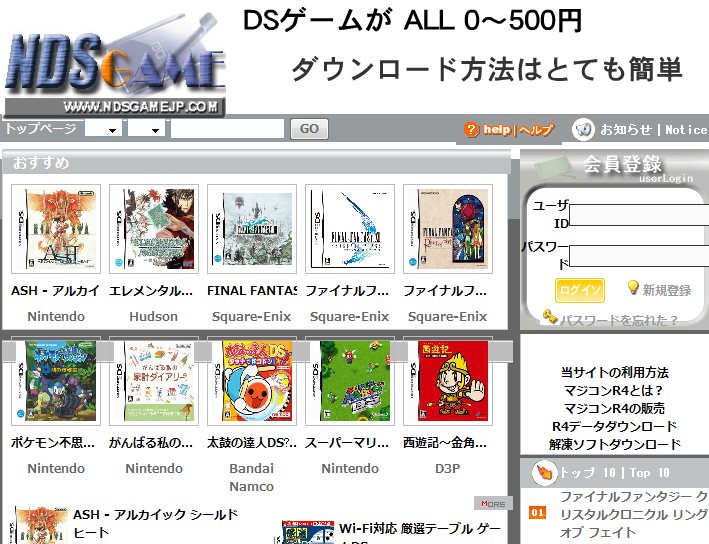This screenshot has height=544, width=709.
Task: Open the 西遊記 cover thumbnail
Action: coord(448,381)
